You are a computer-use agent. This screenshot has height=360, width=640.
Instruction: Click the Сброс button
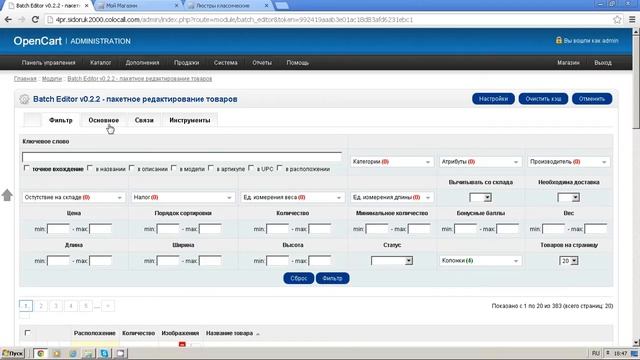298,278
